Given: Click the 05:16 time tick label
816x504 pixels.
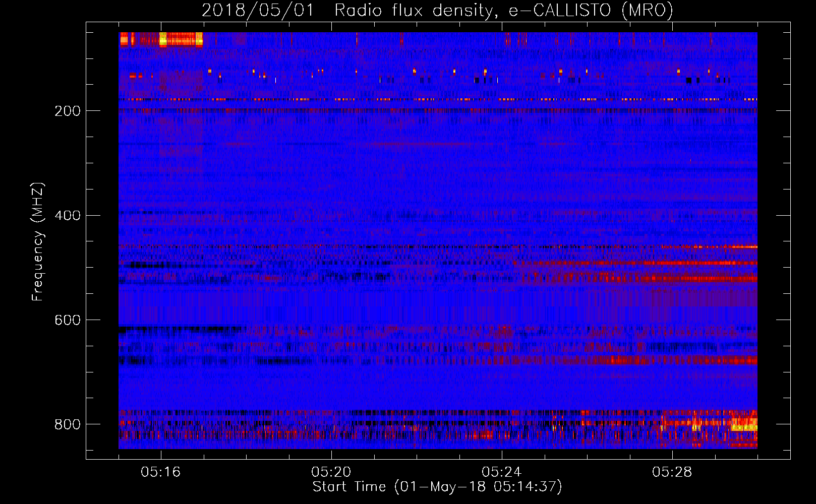Looking at the screenshot, I should coord(161,472).
